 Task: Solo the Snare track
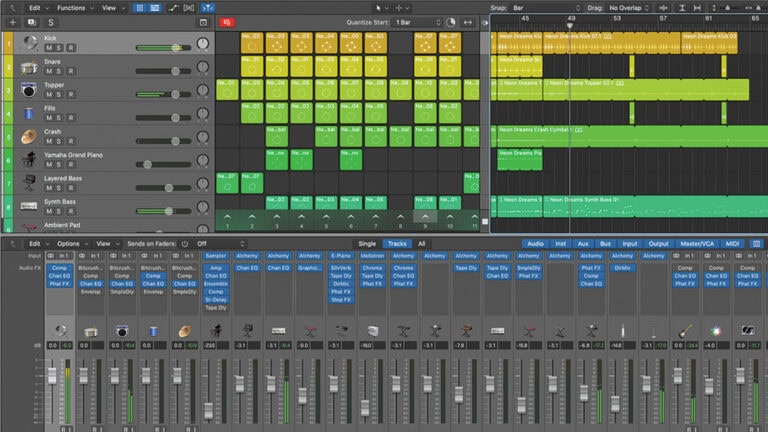tap(58, 72)
